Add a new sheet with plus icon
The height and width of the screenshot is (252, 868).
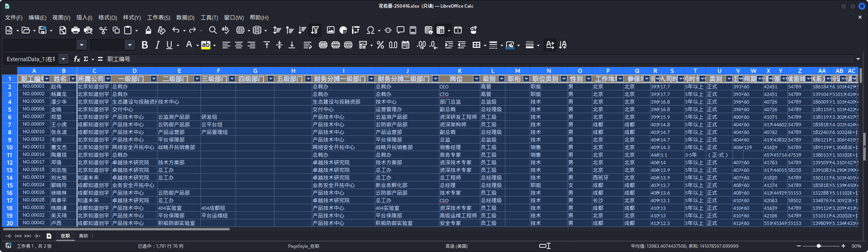click(x=49, y=235)
